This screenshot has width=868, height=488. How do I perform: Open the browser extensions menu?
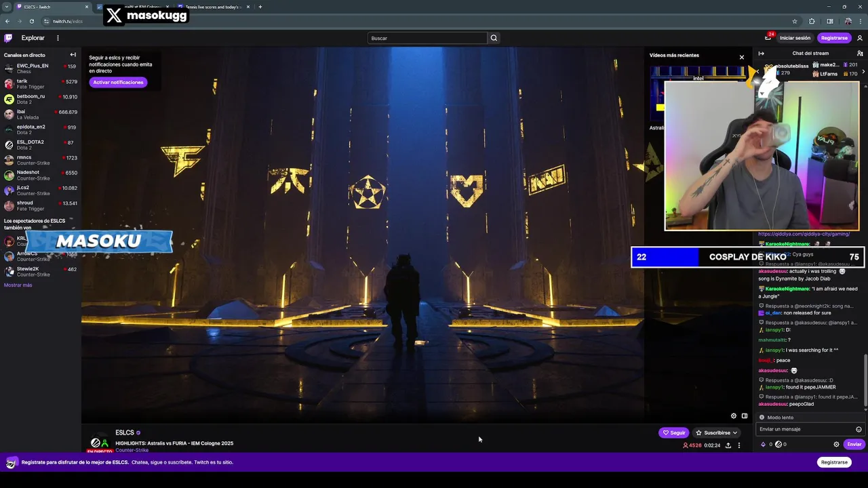coord(812,21)
